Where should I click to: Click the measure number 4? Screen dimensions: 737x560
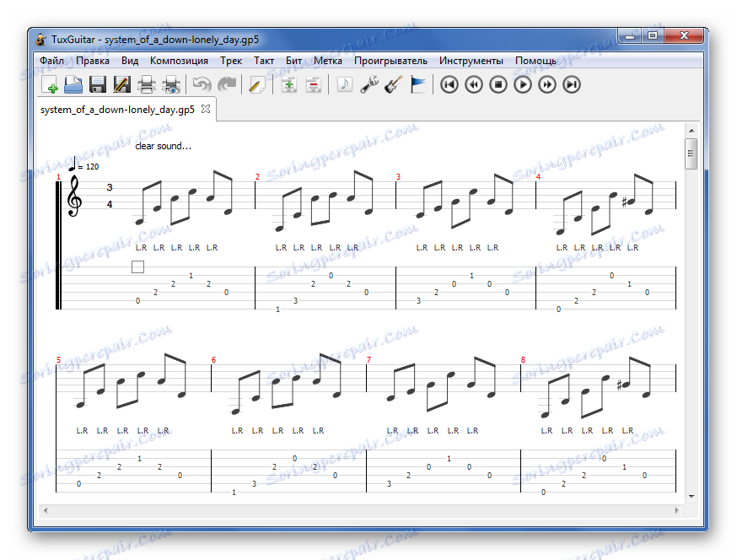pyautogui.click(x=538, y=177)
